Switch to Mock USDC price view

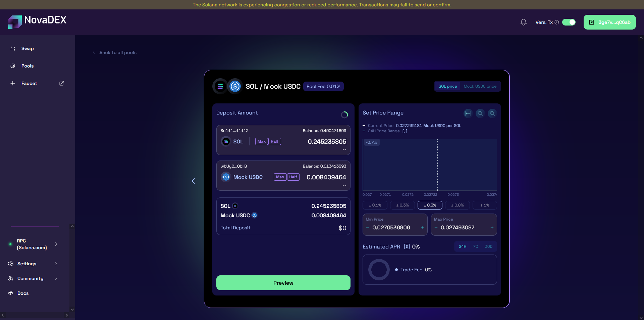[x=480, y=86]
